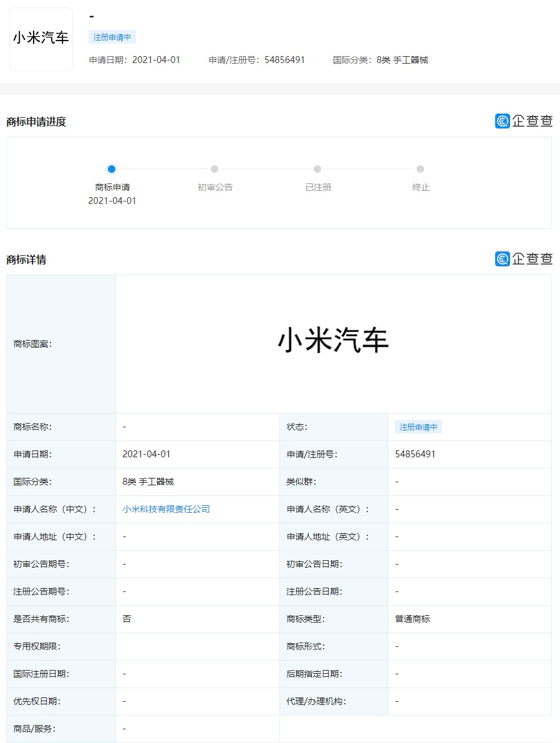560x743 pixels.
Task: Click the 商标申请 step label text
Action: (x=112, y=187)
